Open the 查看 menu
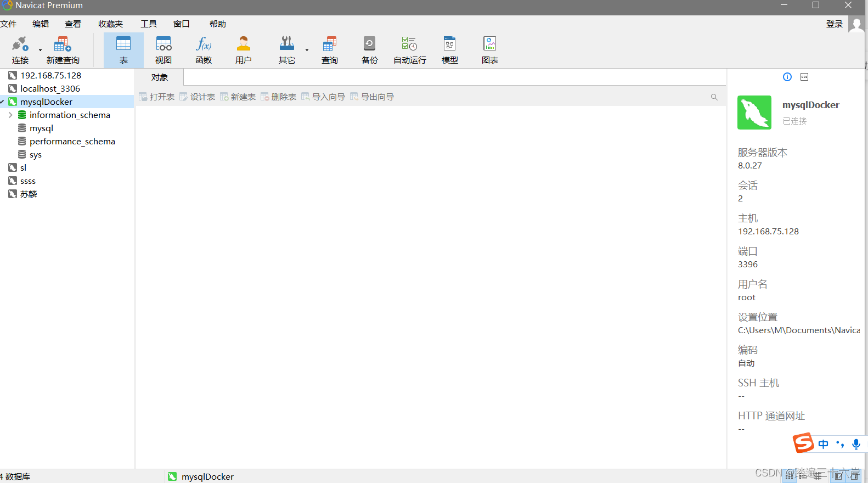The width and height of the screenshot is (868, 483). (x=73, y=24)
